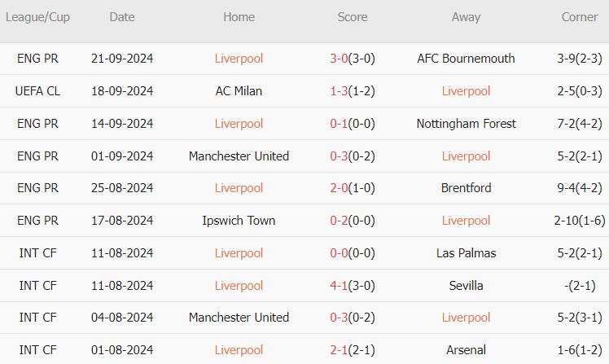Click the Ipswich Town team name

pos(239,221)
